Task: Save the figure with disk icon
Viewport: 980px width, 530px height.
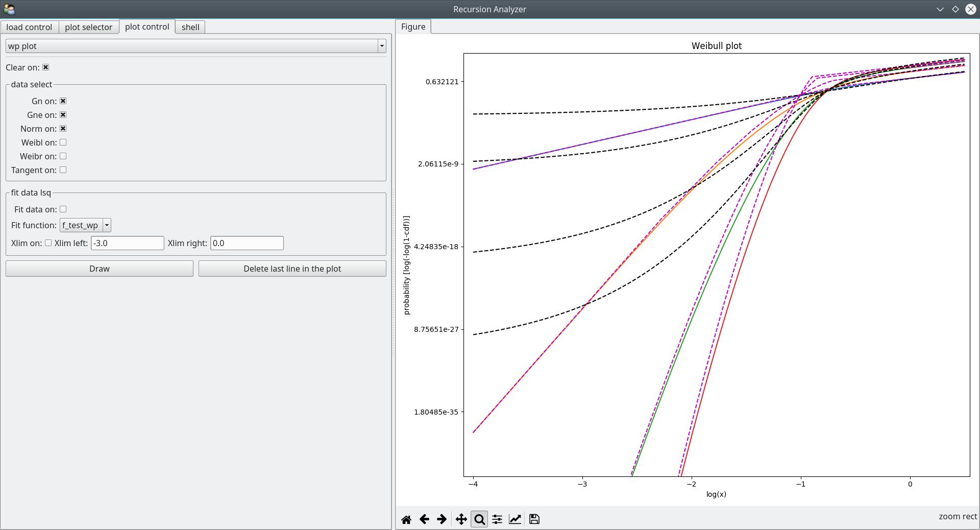Action: 534,519
